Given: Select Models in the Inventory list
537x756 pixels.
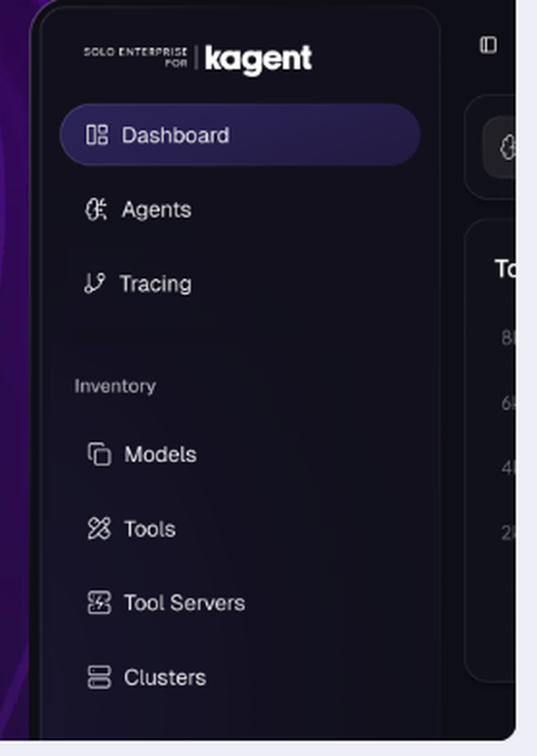Looking at the screenshot, I should coord(160,455).
